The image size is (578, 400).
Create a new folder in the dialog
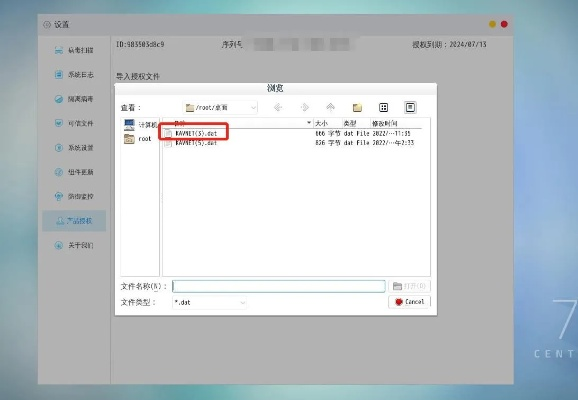[357, 107]
